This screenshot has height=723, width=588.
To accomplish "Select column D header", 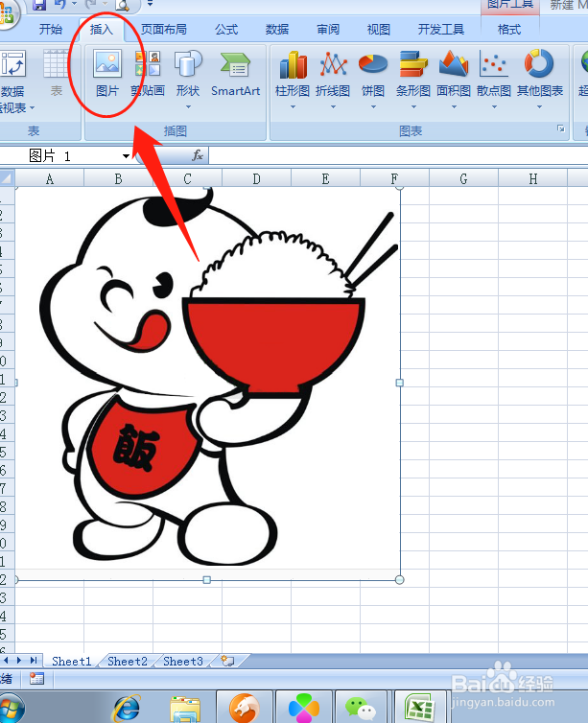I will tap(256, 178).
